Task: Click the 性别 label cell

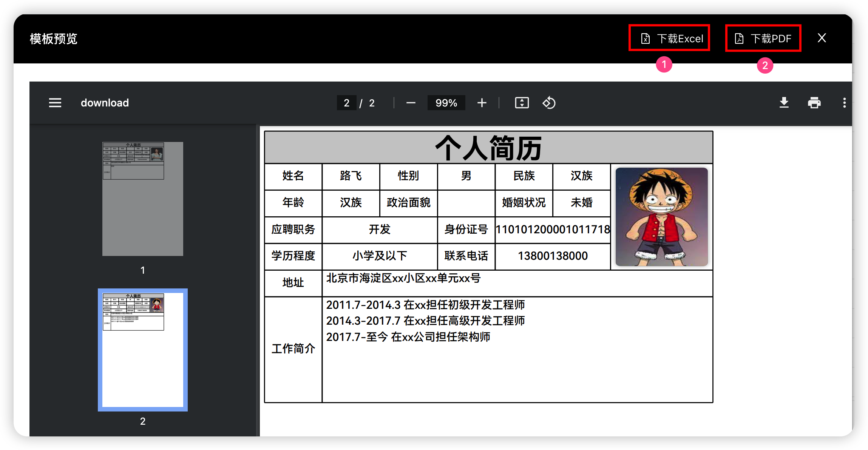Action: [x=408, y=176]
